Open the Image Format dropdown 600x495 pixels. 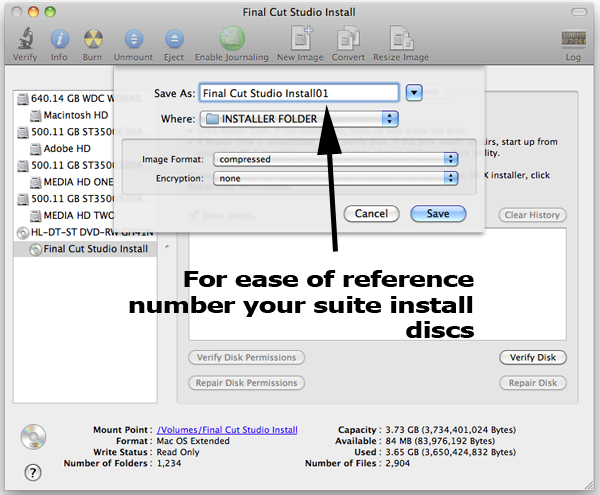(336, 159)
